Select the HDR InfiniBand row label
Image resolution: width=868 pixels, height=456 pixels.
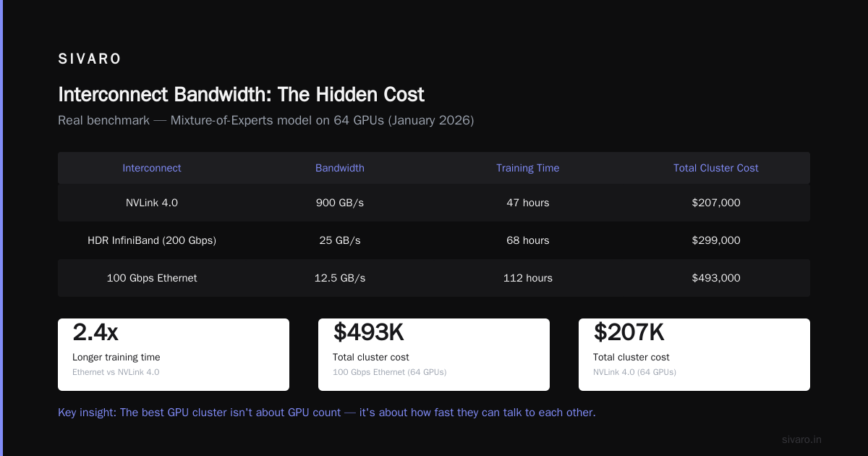(152, 240)
